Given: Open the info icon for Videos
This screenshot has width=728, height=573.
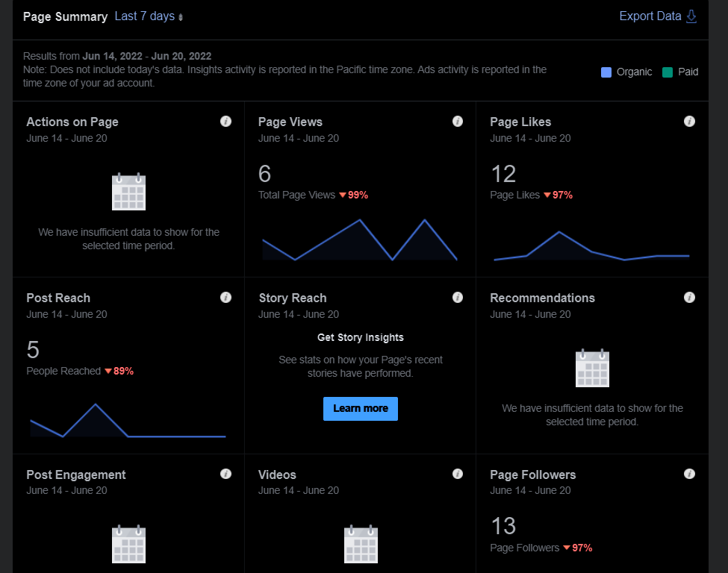Looking at the screenshot, I should [457, 474].
